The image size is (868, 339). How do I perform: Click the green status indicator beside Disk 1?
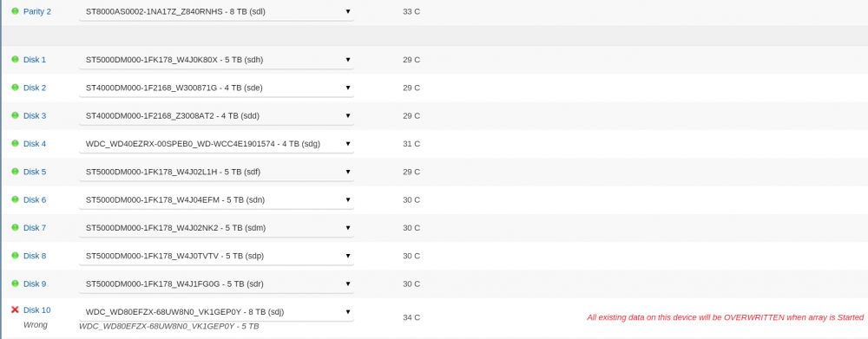tap(15, 59)
